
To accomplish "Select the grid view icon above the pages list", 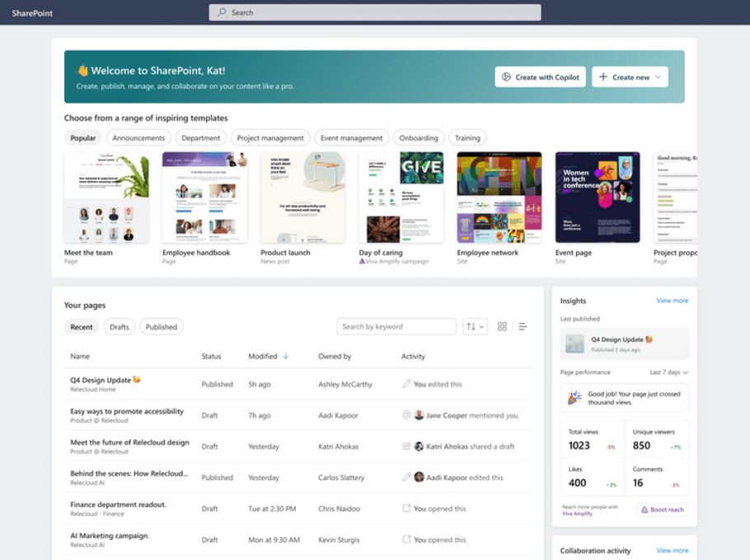I will (x=502, y=326).
